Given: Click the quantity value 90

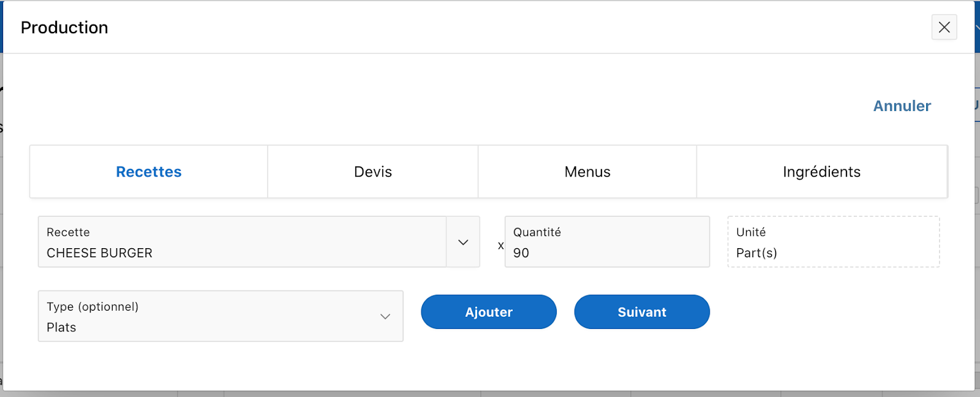Looking at the screenshot, I should point(521,253).
